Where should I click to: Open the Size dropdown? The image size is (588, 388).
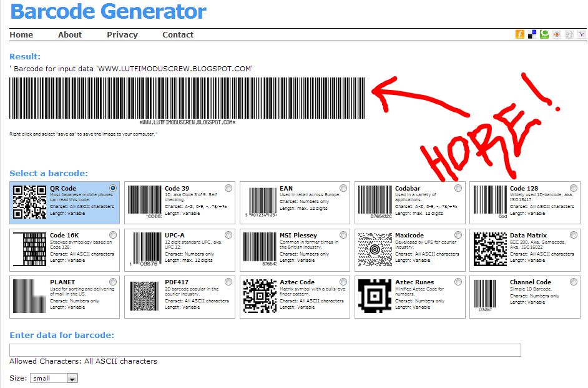pyautogui.click(x=54, y=377)
